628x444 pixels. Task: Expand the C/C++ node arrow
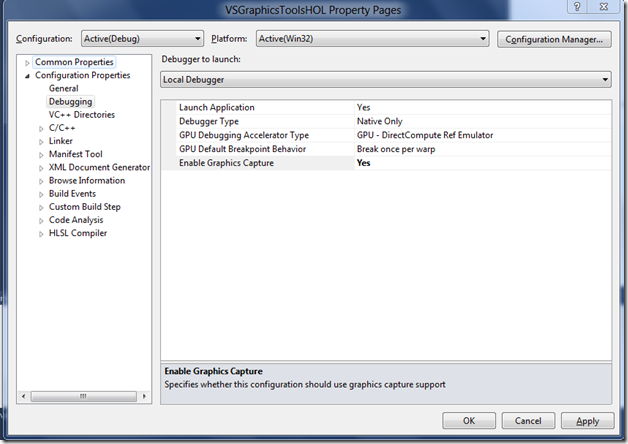41,129
